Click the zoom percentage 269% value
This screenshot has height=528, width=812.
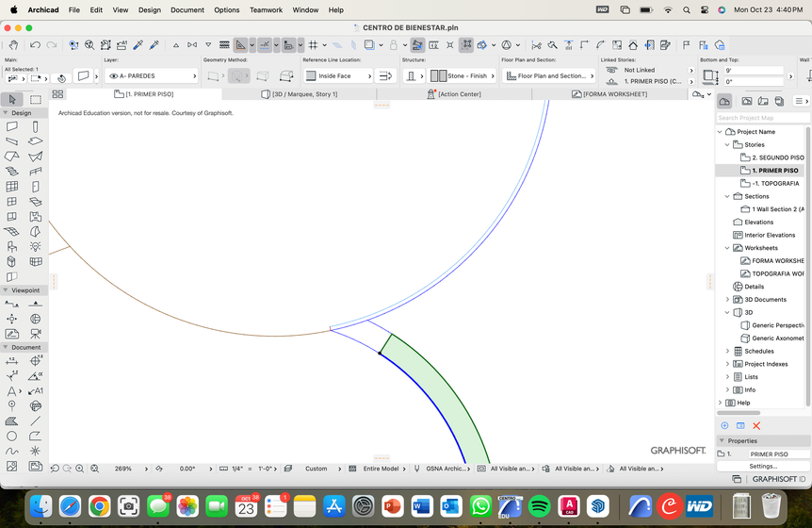(122, 469)
